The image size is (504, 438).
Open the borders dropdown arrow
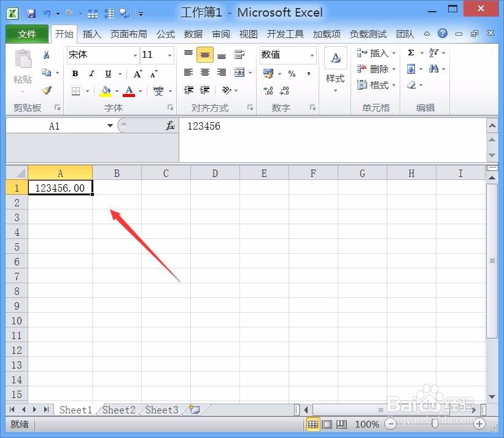pyautogui.click(x=87, y=92)
